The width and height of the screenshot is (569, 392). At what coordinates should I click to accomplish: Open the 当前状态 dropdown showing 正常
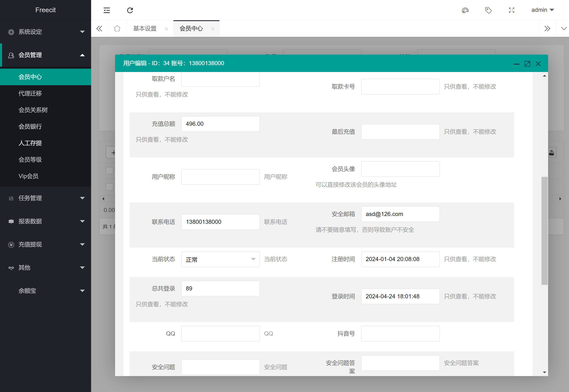[x=220, y=259]
